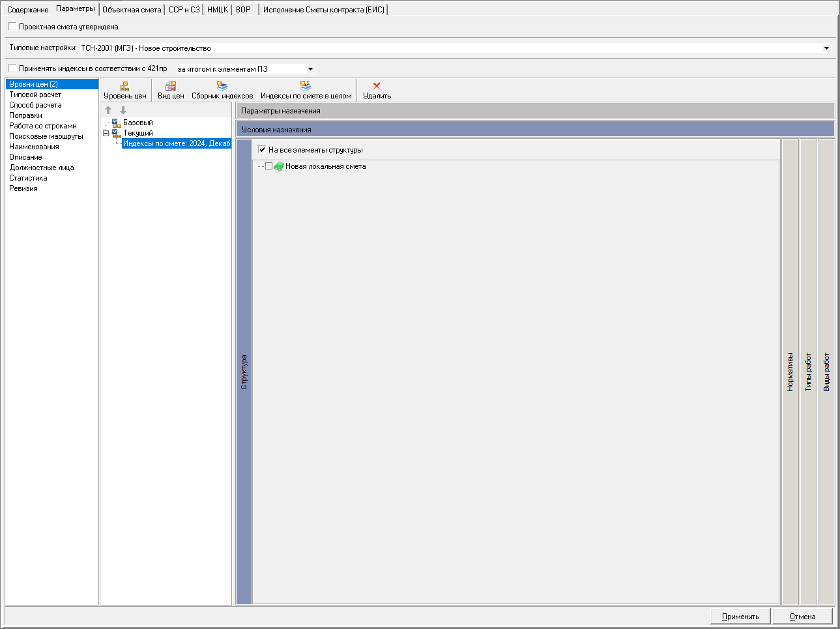Click the Применить button
The width and height of the screenshot is (840, 629).
[740, 617]
